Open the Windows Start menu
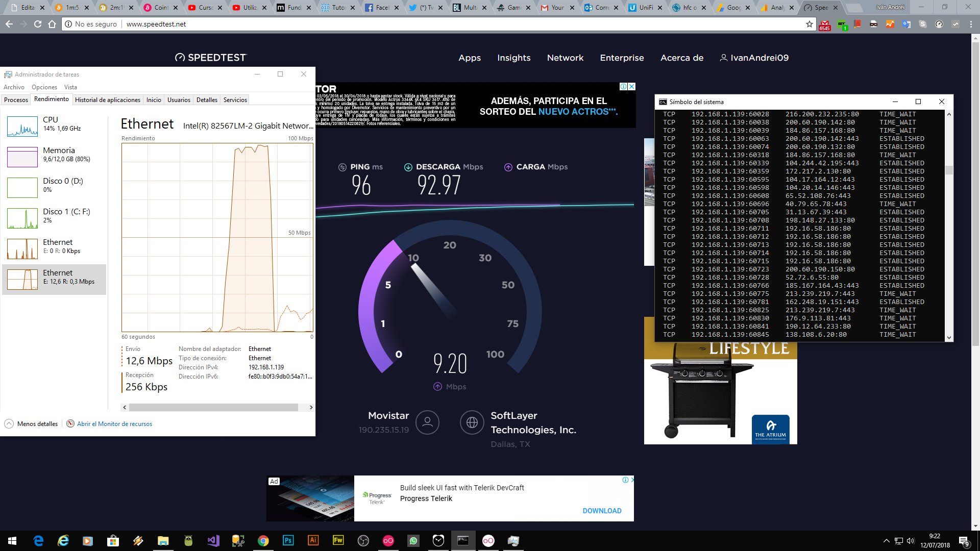Viewport: 980px width, 551px height. point(12,541)
